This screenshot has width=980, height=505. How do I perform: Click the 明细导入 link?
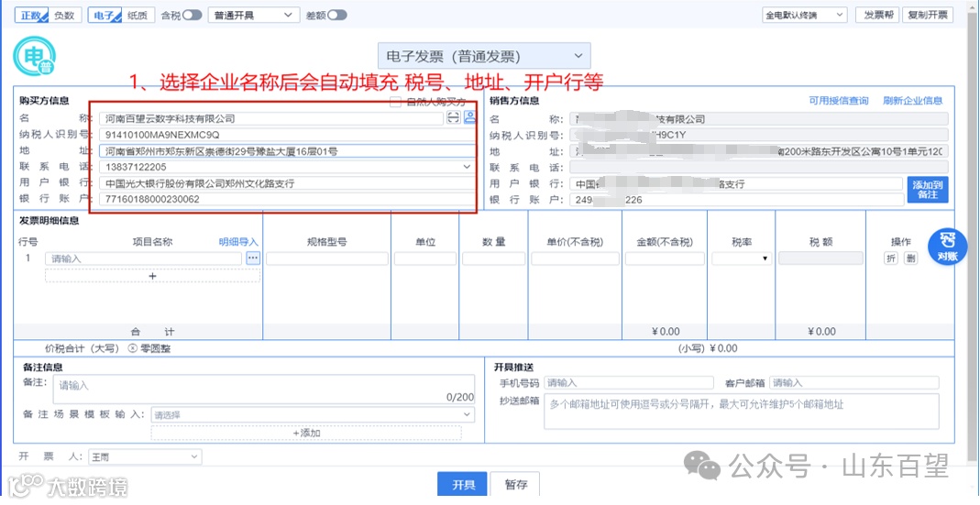point(238,242)
